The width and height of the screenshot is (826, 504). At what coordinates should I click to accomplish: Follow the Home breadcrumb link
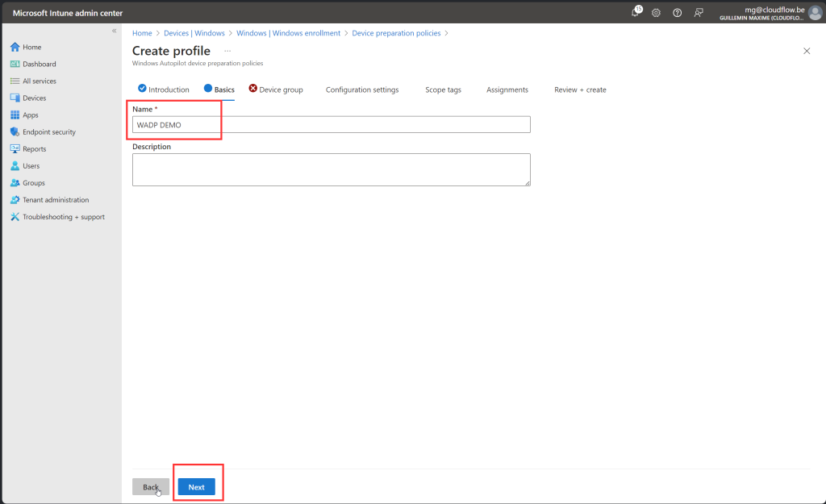(142, 32)
